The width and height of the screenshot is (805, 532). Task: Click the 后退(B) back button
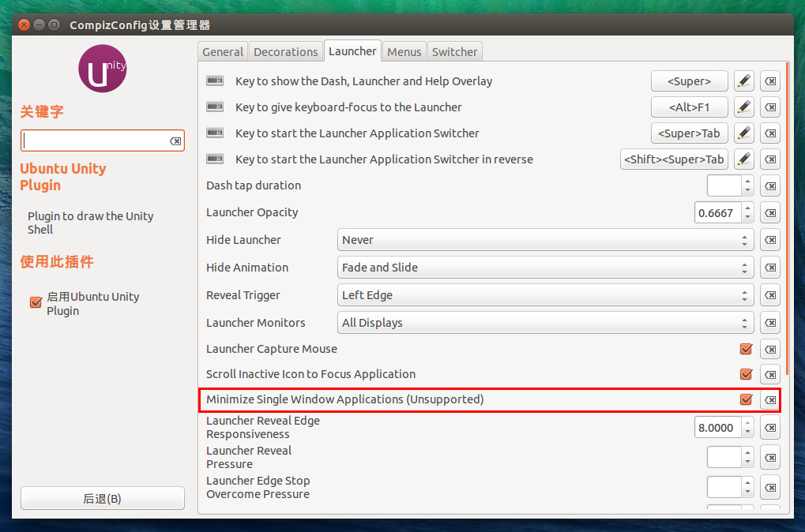[x=102, y=498]
